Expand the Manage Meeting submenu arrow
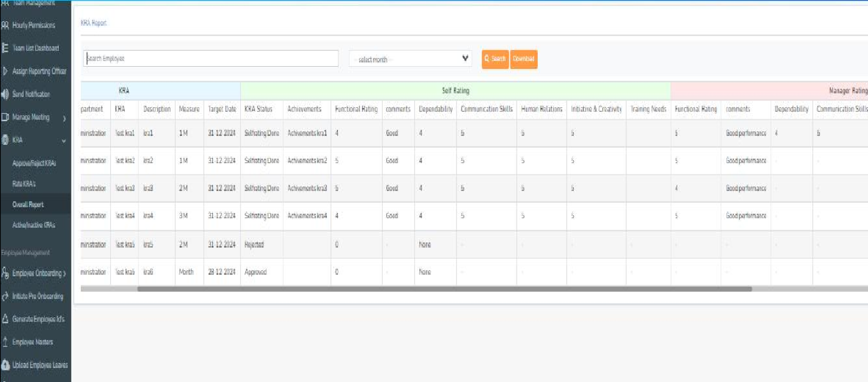The width and height of the screenshot is (868, 382). (64, 118)
